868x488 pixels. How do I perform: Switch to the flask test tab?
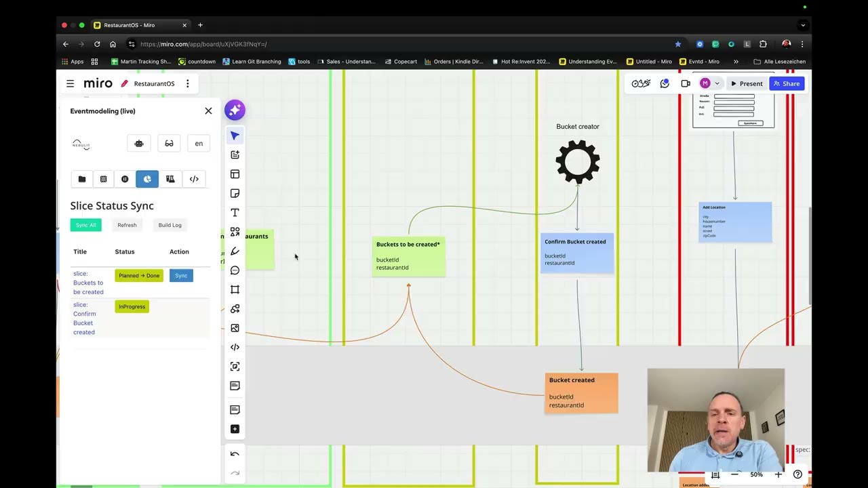(170, 179)
